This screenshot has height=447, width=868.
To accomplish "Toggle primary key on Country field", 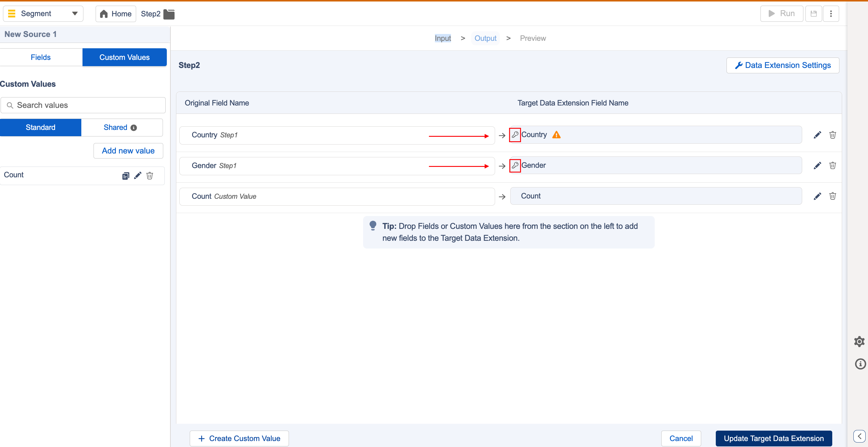I will [x=515, y=135].
